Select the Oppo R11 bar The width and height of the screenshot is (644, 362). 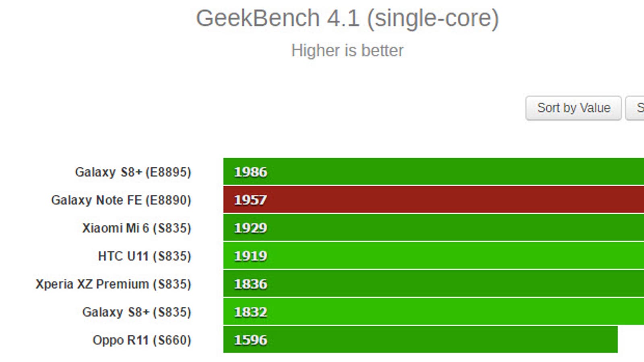coord(420,340)
